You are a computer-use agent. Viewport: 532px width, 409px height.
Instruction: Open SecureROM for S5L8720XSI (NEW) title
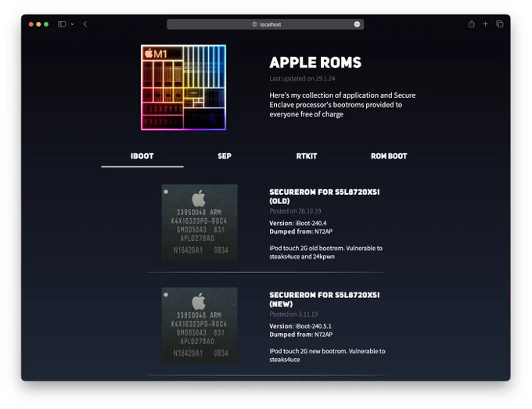click(325, 300)
